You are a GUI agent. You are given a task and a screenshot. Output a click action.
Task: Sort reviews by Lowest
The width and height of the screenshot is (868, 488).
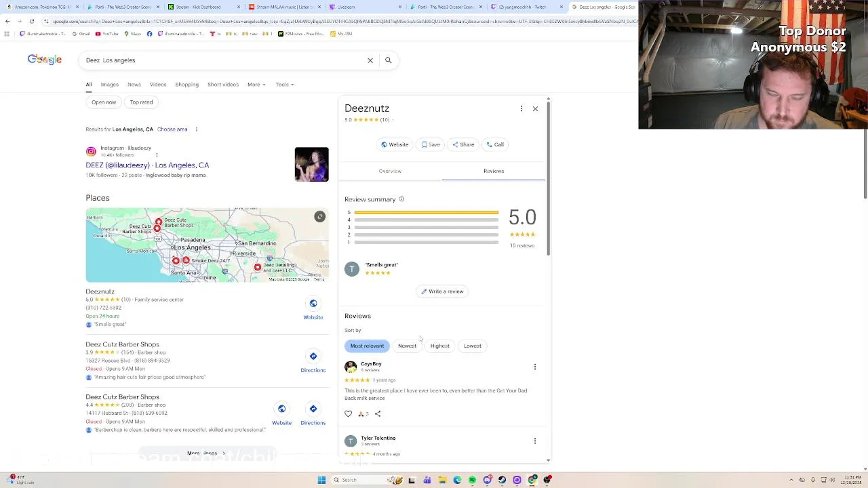pos(472,346)
